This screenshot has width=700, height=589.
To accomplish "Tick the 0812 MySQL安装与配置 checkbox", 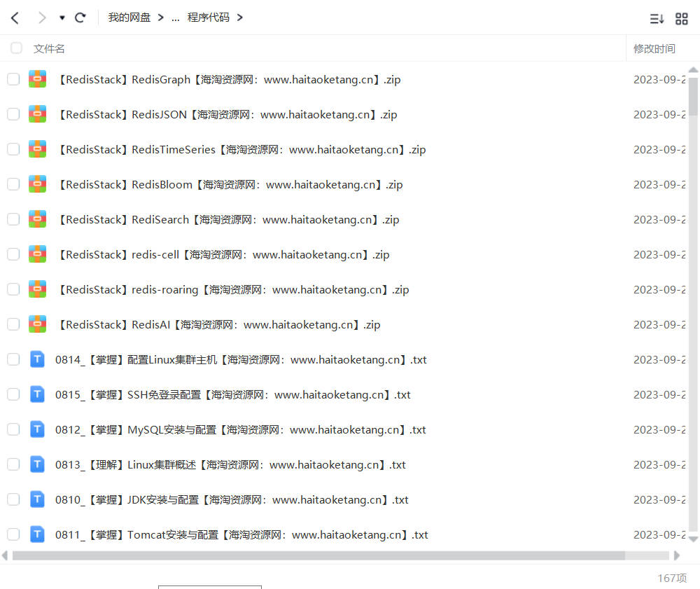I will [13, 429].
